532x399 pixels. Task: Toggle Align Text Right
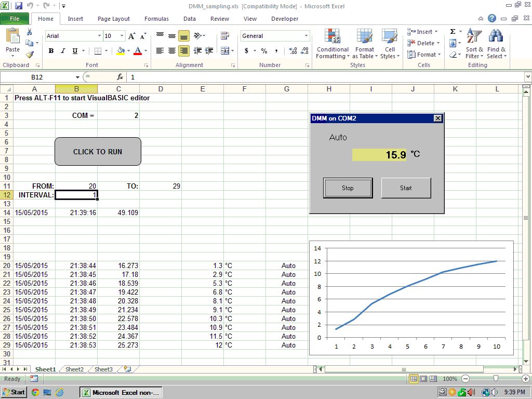coord(183,51)
